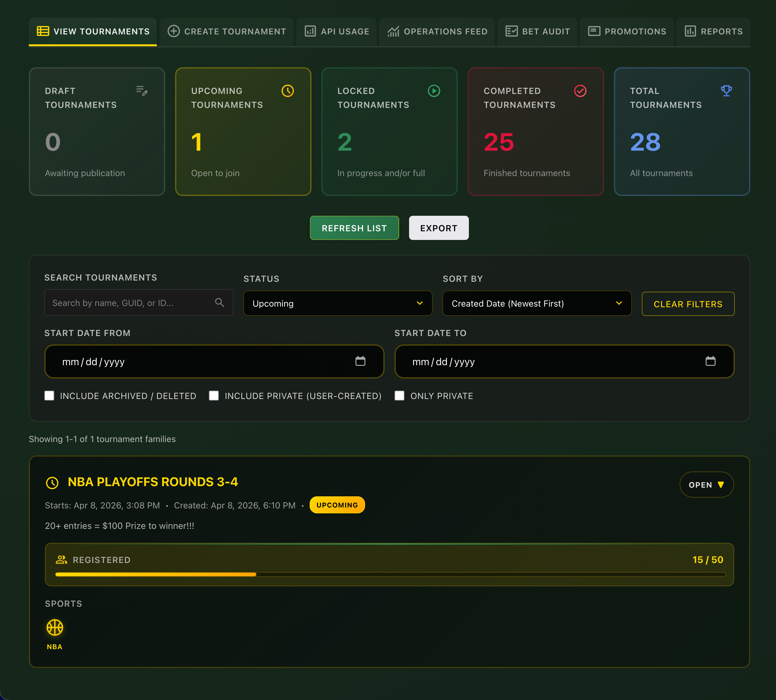Click the Showing 1–1 of 1 tournament families text

(x=102, y=439)
